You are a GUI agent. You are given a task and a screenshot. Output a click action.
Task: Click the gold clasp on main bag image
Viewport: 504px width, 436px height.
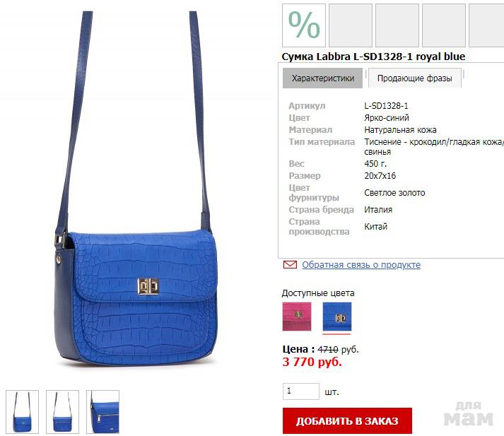[148, 286]
